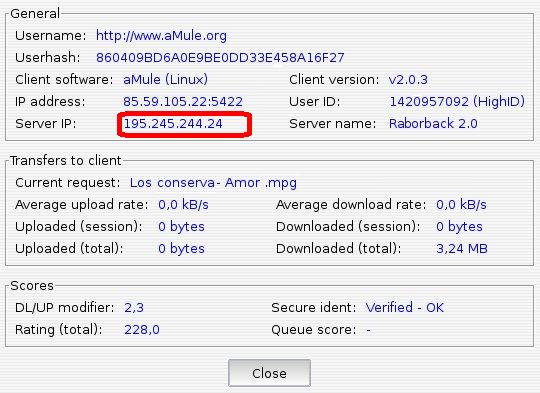Click the Downloaded (total) value 3,24 MB
The width and height of the screenshot is (540, 393).
pyautogui.click(x=462, y=249)
